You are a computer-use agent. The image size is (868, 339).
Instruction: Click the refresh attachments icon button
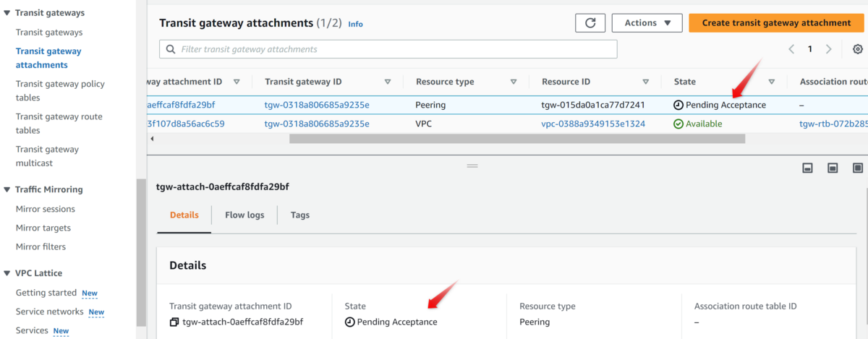(x=590, y=23)
